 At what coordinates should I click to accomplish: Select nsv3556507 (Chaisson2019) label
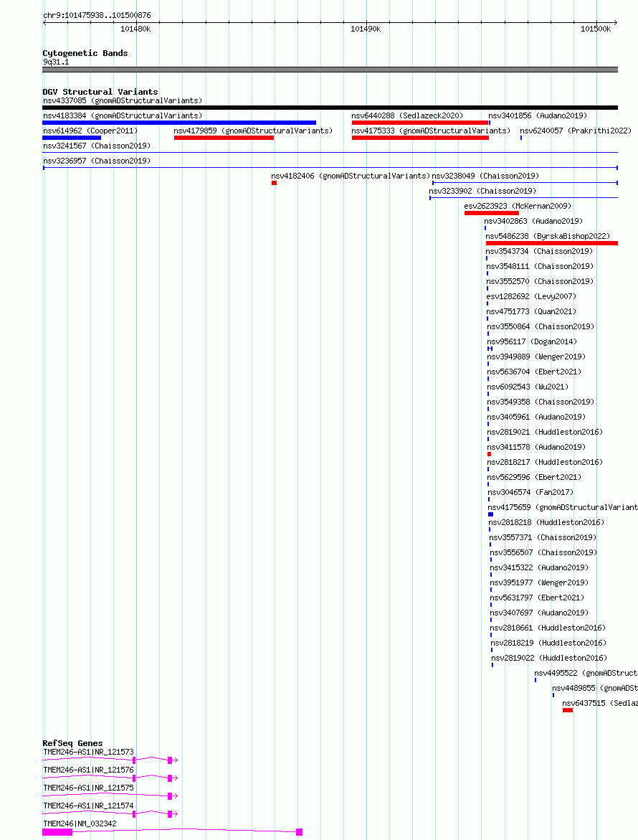[x=543, y=552]
